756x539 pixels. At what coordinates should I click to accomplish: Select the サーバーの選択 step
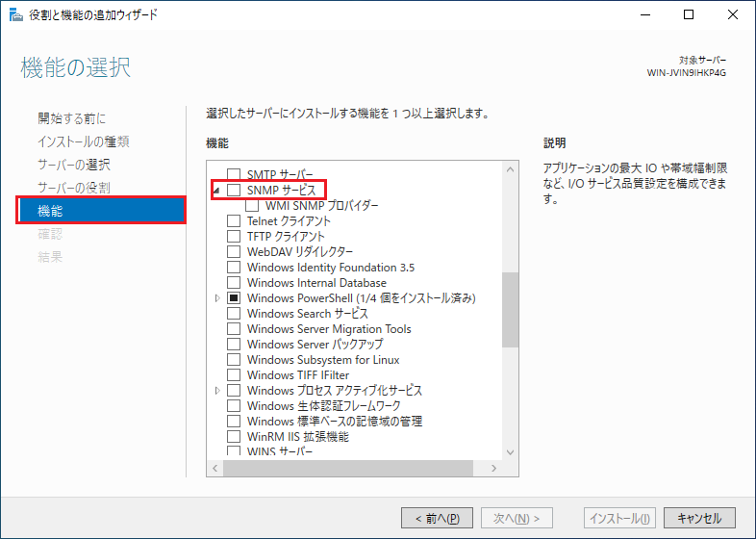tap(74, 165)
